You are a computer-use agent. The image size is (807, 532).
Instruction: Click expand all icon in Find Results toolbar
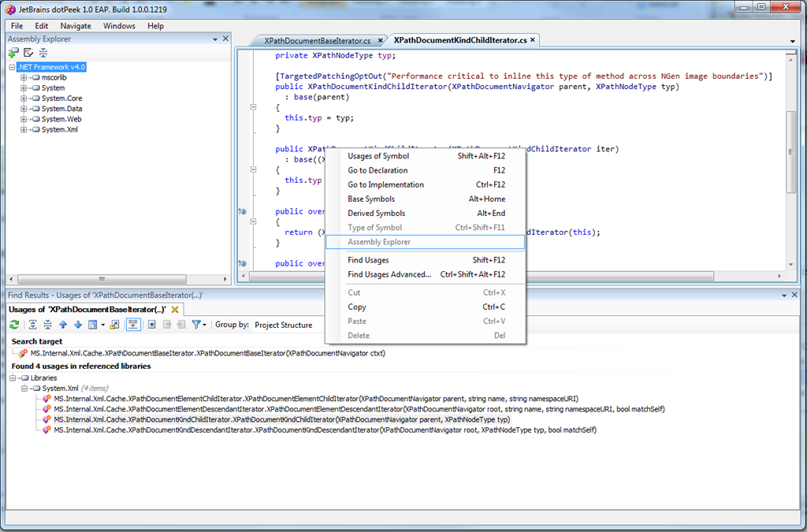(33, 325)
